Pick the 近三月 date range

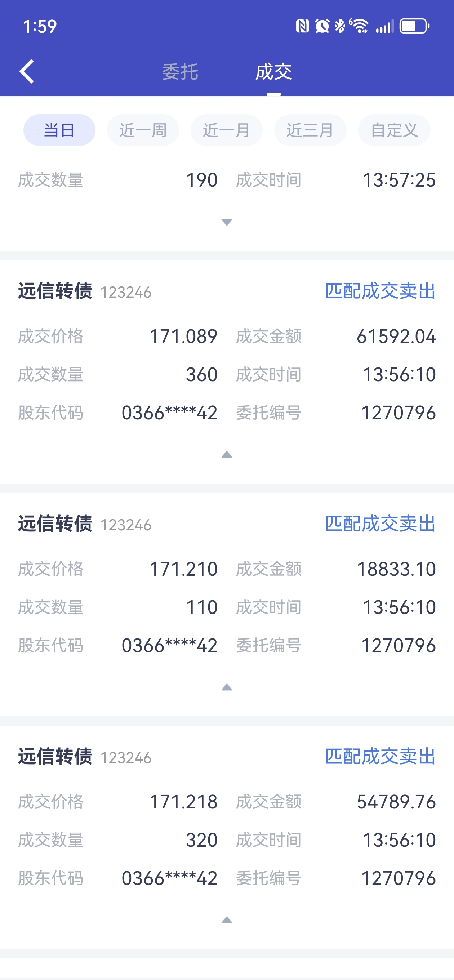310,130
